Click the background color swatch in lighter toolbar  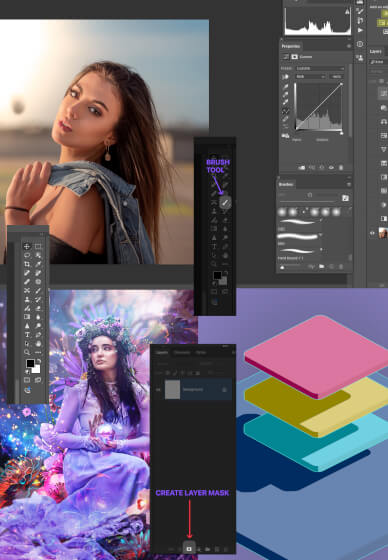[36, 369]
